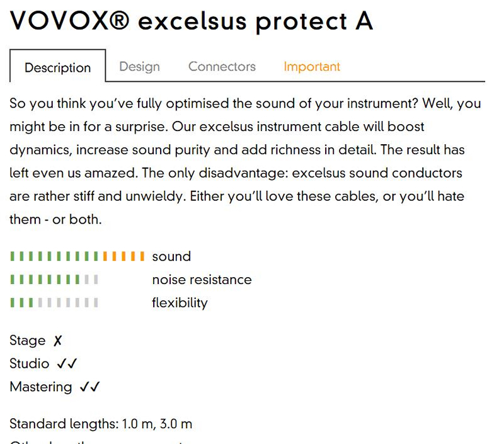Screen dimensions: 504x444
Task: Click the orange segments of the sound rating bar
Action: click(123, 256)
